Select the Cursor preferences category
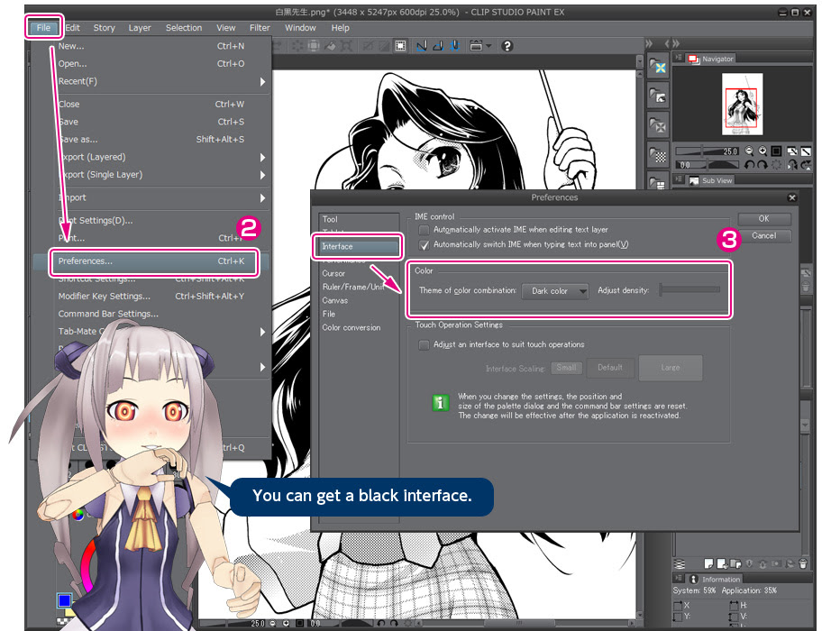This screenshot has height=631, width=840. [333, 273]
